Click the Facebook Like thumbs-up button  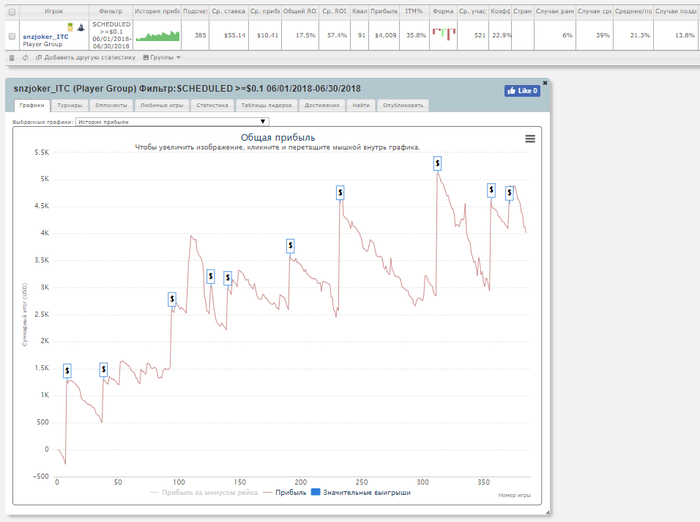pyautogui.click(x=522, y=91)
